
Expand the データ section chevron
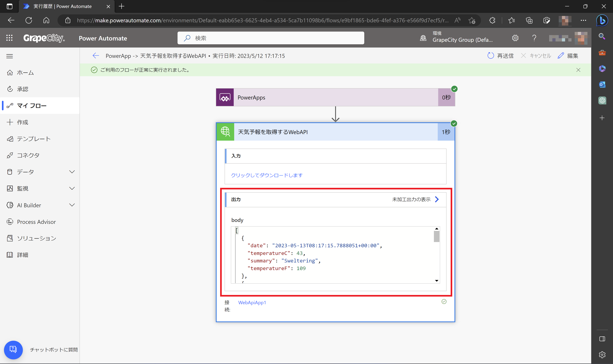pos(72,172)
